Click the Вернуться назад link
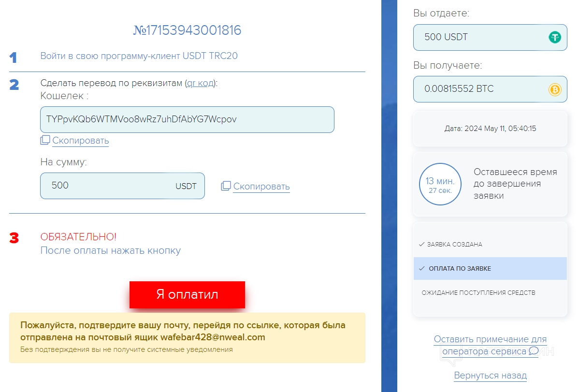Viewport: 579px width, 392px height. pos(491,376)
